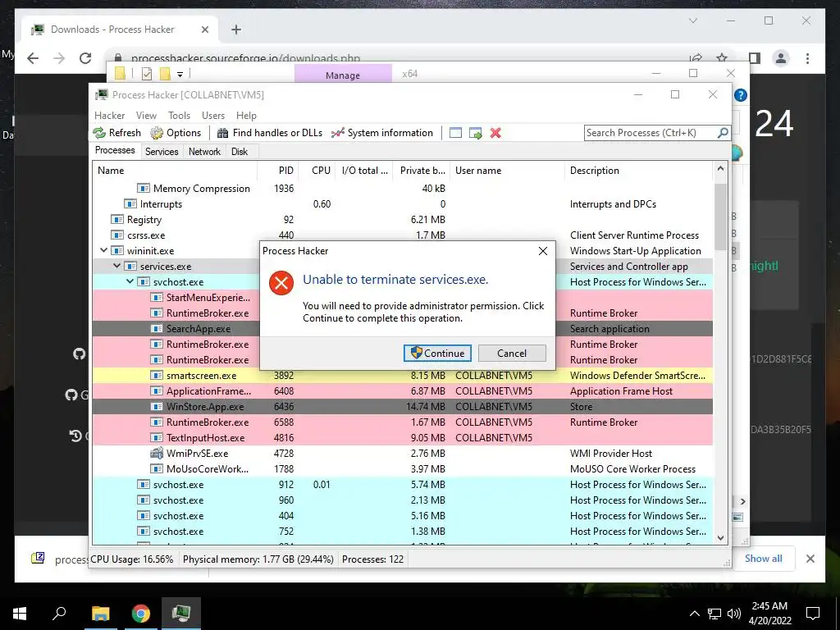This screenshot has width=840, height=630.
Task: Cancel the terminate services.exe dialog
Action: tap(512, 353)
